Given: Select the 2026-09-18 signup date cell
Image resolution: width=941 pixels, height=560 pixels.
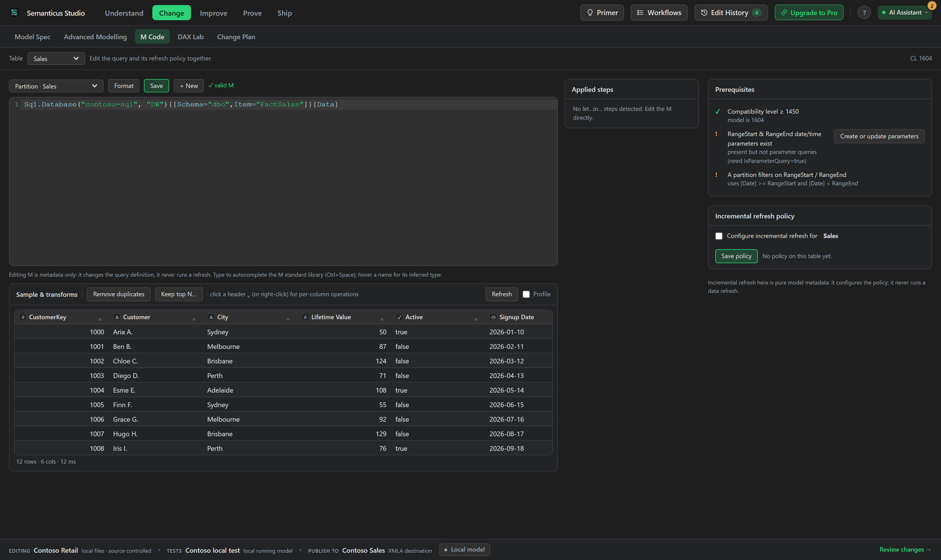Looking at the screenshot, I should coord(519,448).
